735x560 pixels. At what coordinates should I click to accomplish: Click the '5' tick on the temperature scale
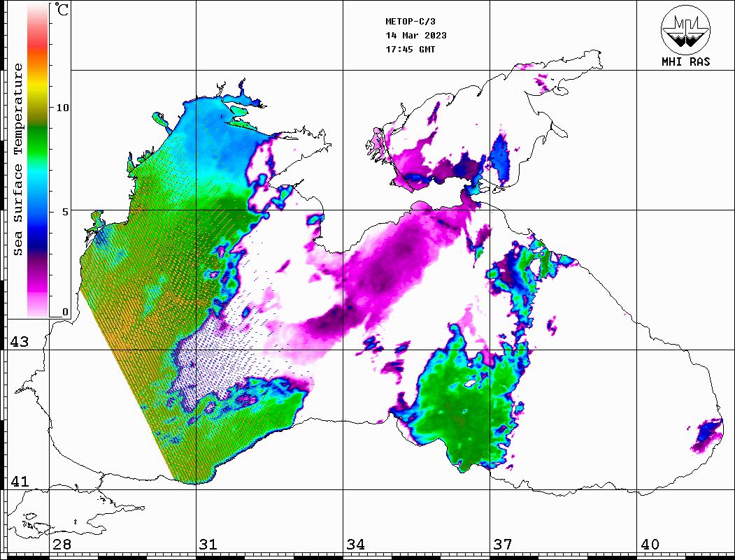pos(66,212)
